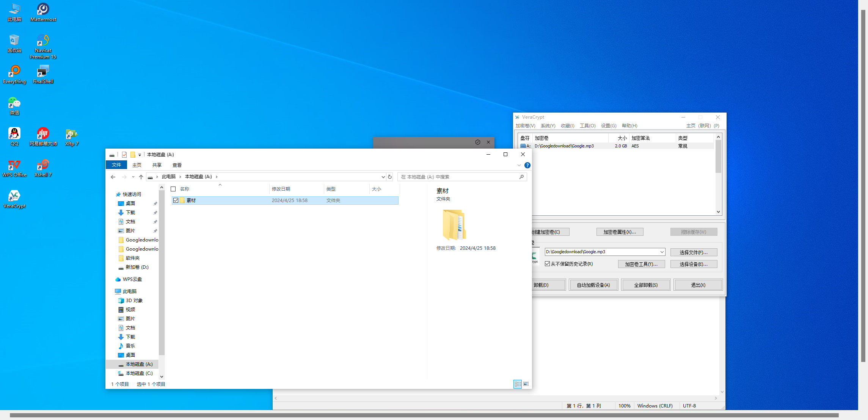Toggle 从不保留历史记录 checkbox in VeraCrypt

[547, 264]
